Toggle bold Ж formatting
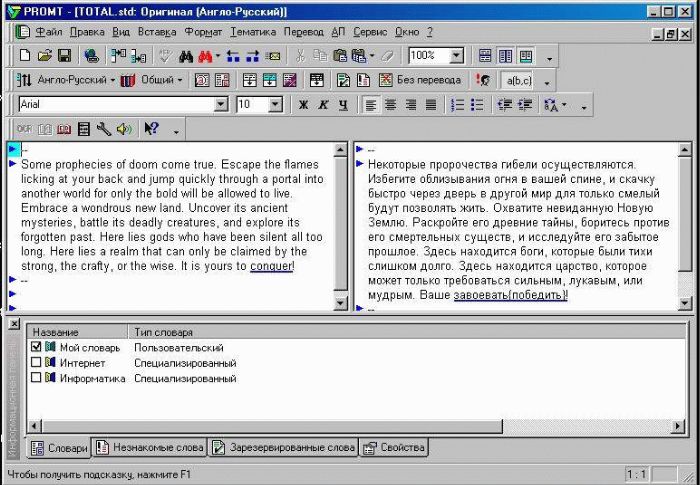This screenshot has width=700, height=485. pyautogui.click(x=303, y=105)
